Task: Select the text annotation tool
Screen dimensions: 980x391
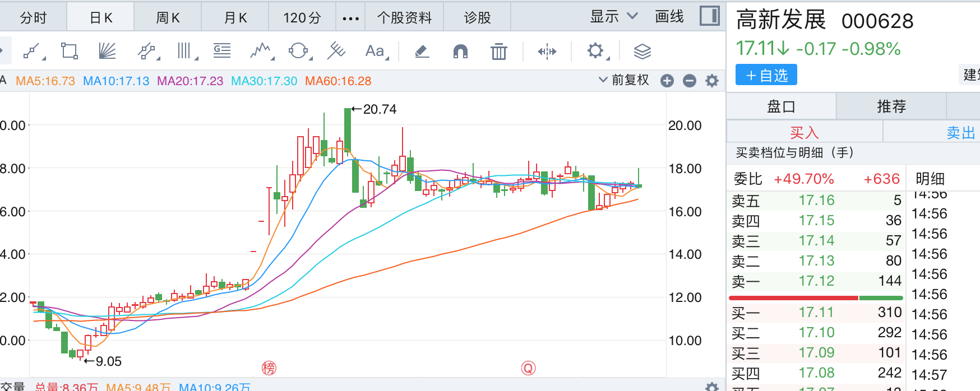Action: click(x=375, y=52)
